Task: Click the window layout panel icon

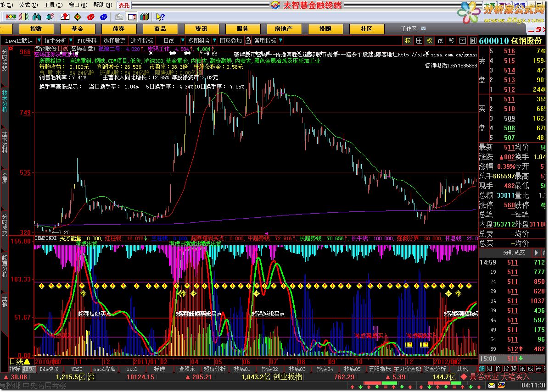Action: tap(132, 17)
